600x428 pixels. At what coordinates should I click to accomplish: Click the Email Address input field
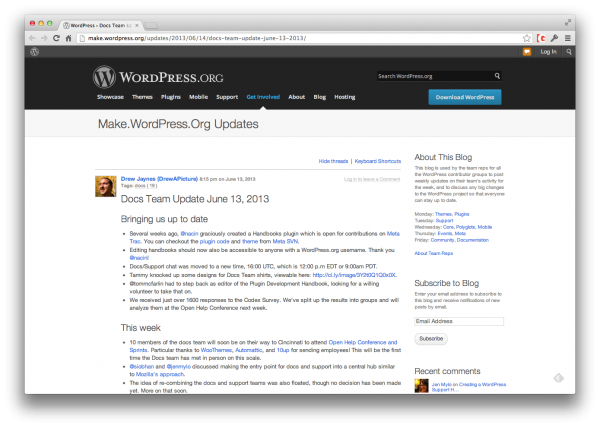coord(459,321)
